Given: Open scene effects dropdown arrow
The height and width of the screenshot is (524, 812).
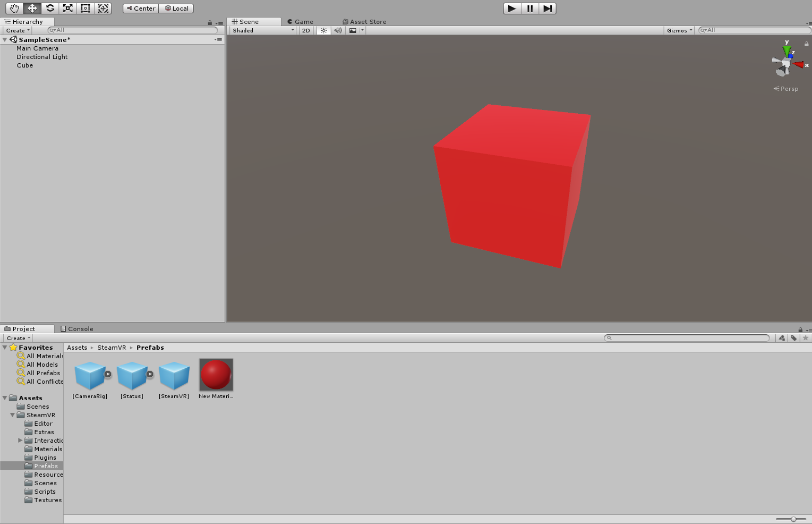Looking at the screenshot, I should point(363,30).
